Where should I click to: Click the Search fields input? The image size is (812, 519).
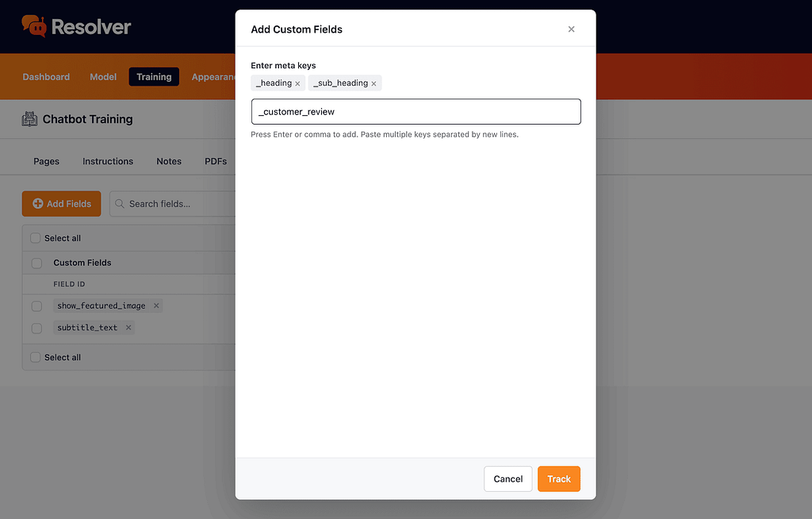(x=172, y=204)
